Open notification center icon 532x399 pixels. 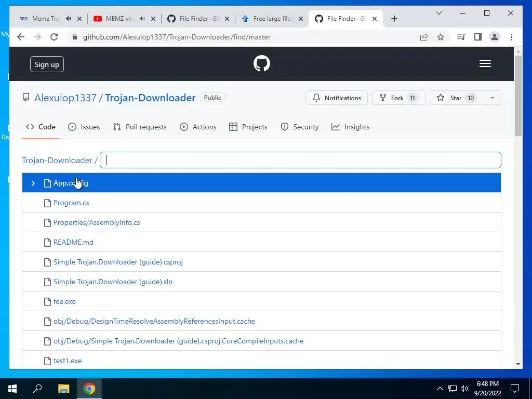pos(515,389)
